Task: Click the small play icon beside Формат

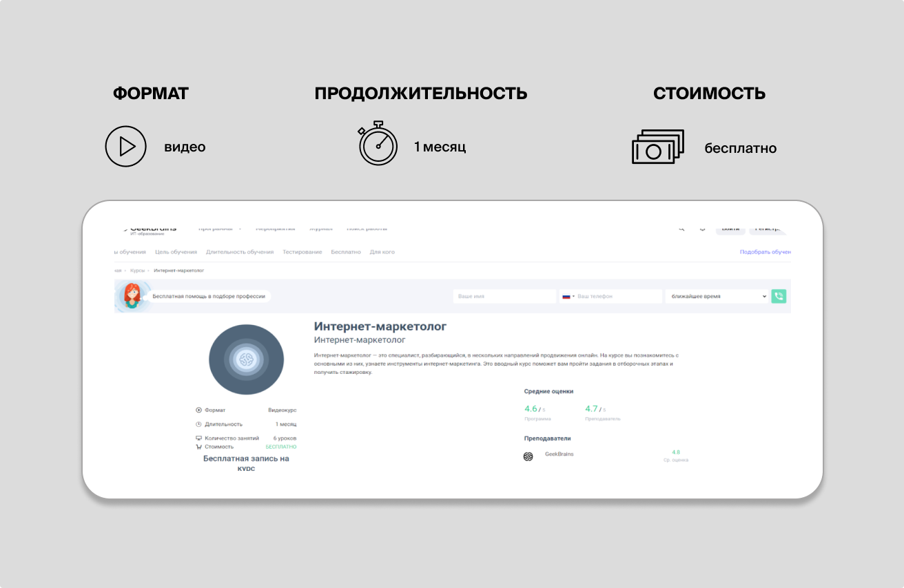Action: coord(198,410)
